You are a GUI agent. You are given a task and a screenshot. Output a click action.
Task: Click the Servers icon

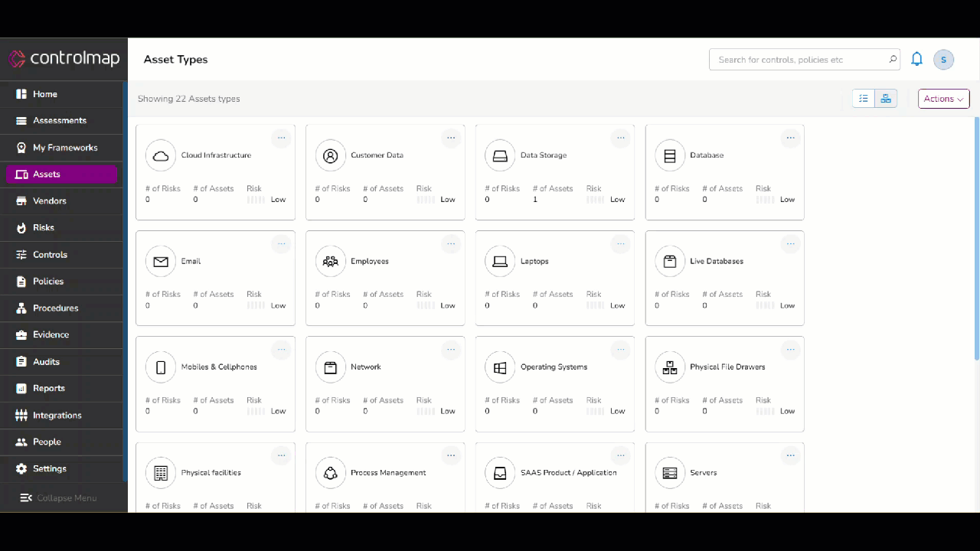pyautogui.click(x=670, y=473)
